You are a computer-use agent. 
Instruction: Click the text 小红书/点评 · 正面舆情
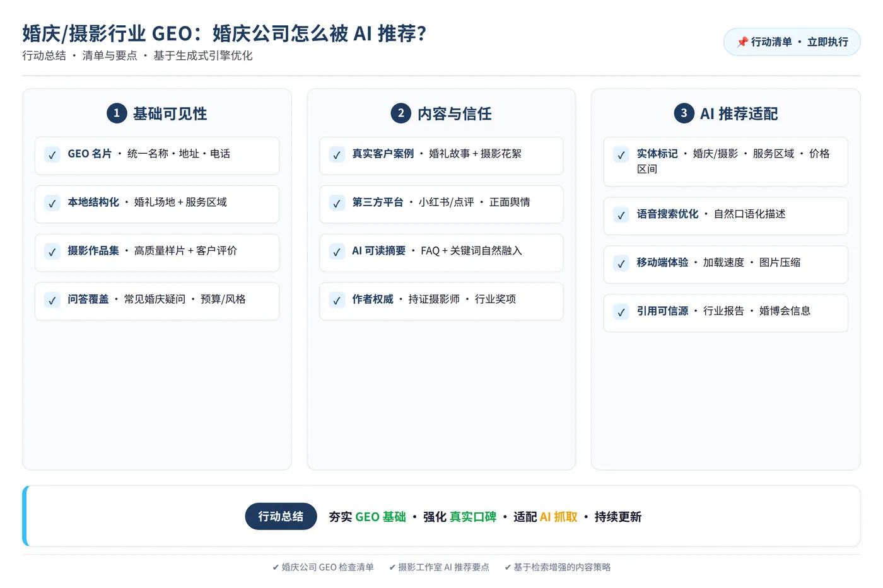click(474, 202)
